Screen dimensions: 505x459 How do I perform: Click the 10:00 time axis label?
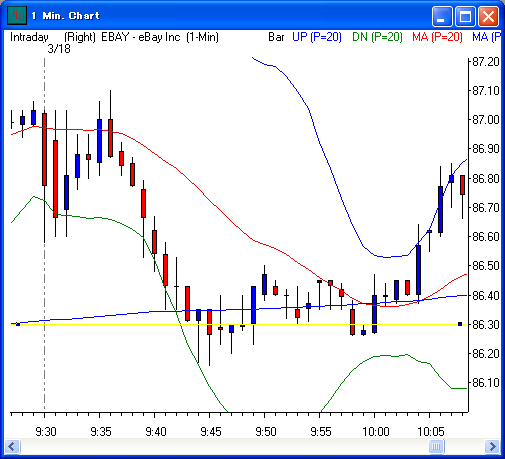pyautogui.click(x=376, y=432)
